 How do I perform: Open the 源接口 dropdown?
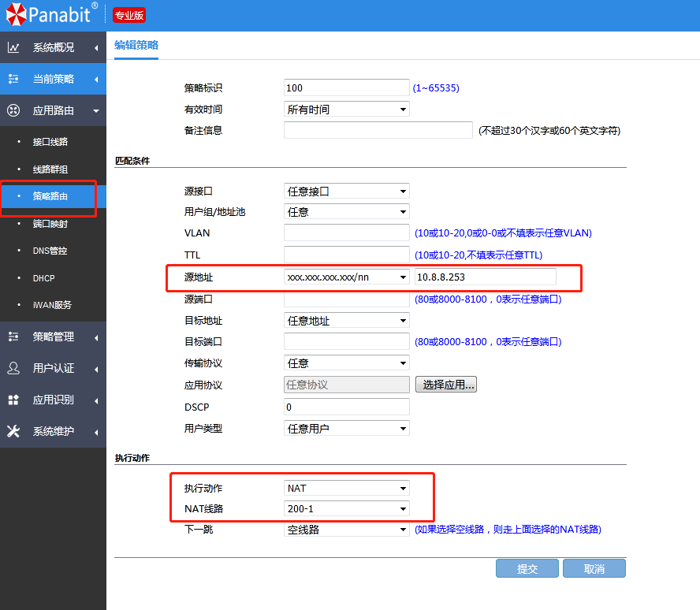pos(346,191)
